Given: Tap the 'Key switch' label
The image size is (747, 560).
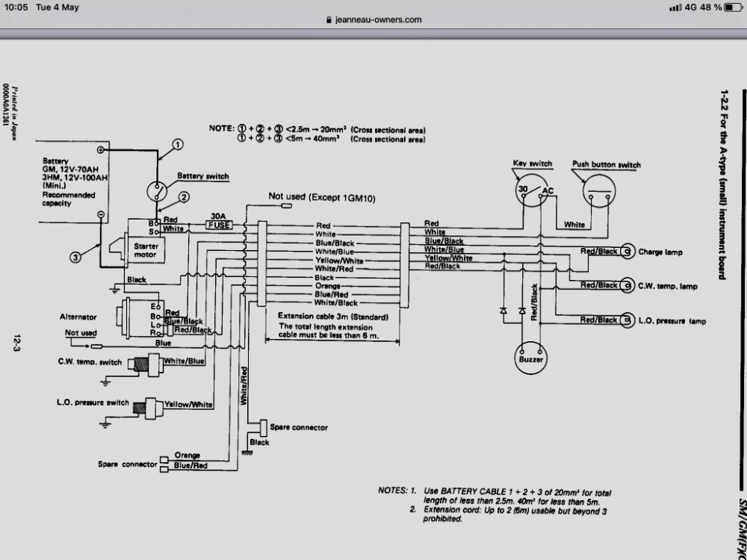Looking at the screenshot, I should pyautogui.click(x=532, y=164).
